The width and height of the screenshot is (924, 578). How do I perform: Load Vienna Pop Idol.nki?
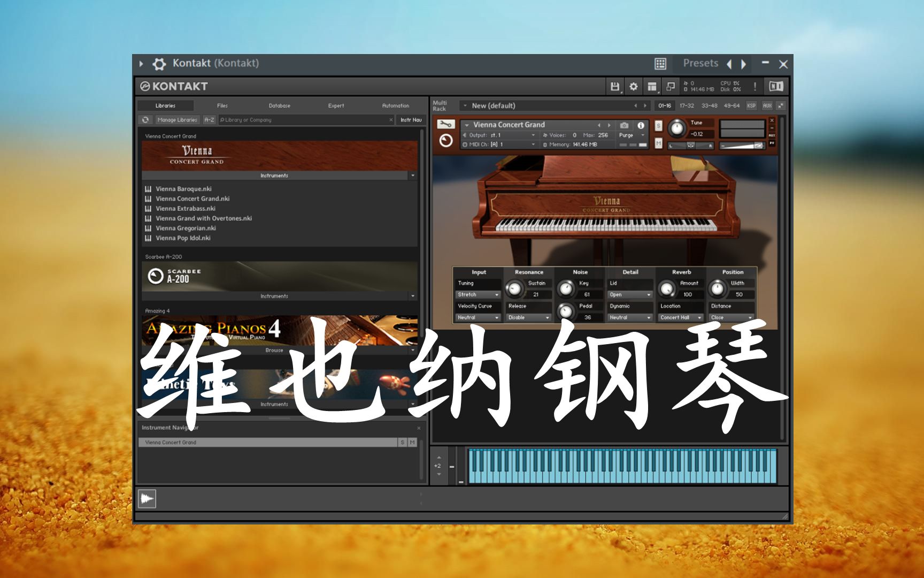(183, 238)
